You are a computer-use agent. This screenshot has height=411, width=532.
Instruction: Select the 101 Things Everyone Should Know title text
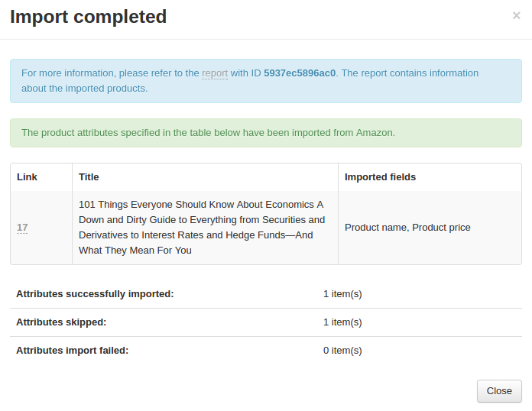click(x=203, y=228)
